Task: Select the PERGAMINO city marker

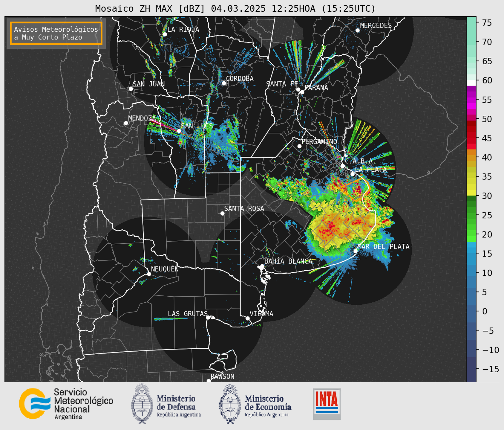Action: coord(299,146)
